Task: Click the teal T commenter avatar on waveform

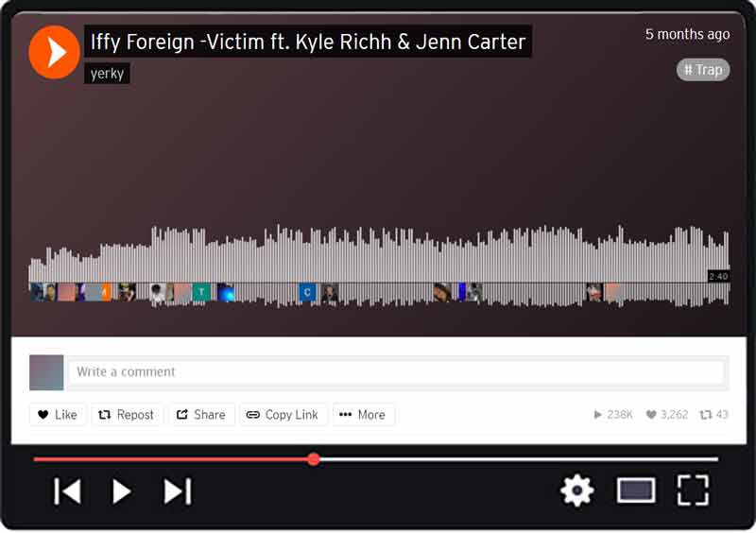Action: click(x=201, y=293)
